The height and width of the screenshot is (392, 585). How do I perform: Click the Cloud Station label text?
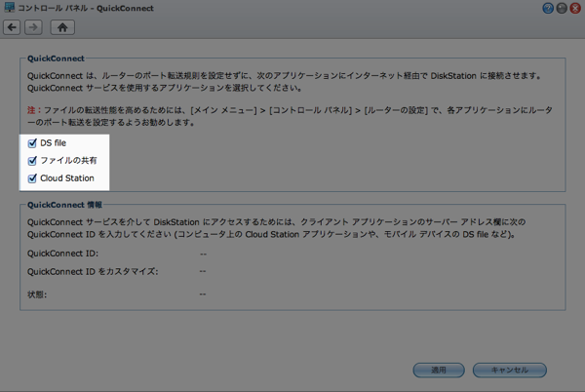pyautogui.click(x=67, y=178)
